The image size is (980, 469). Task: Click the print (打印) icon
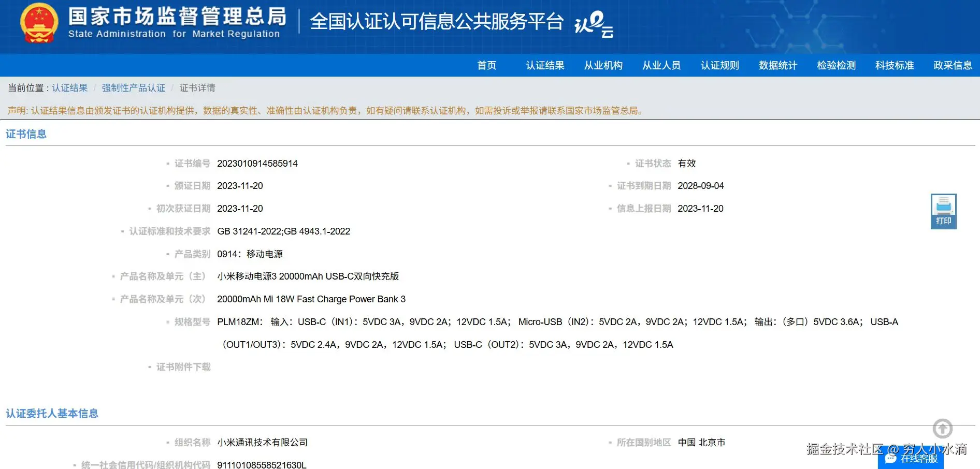coord(943,211)
